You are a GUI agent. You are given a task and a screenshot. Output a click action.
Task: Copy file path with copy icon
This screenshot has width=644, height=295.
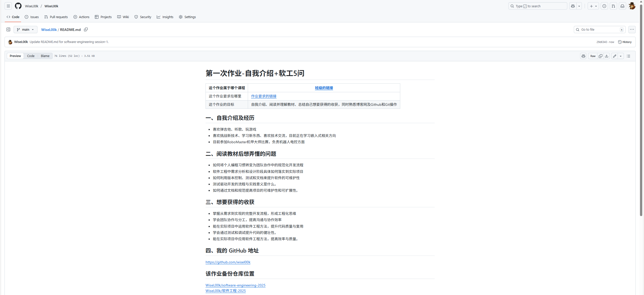pos(86,30)
